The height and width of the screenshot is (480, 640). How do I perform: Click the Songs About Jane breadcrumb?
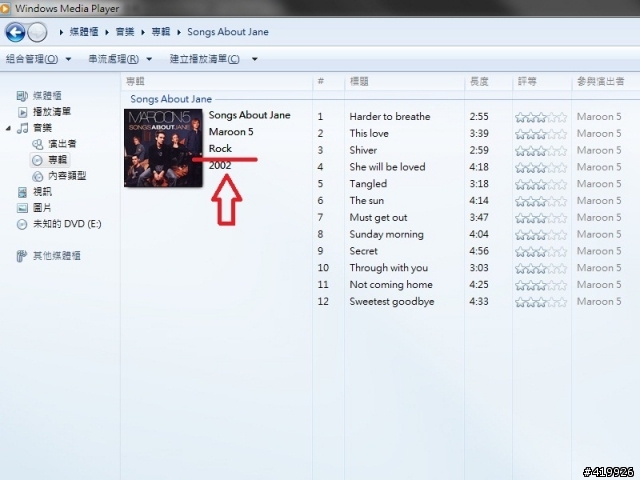228,32
